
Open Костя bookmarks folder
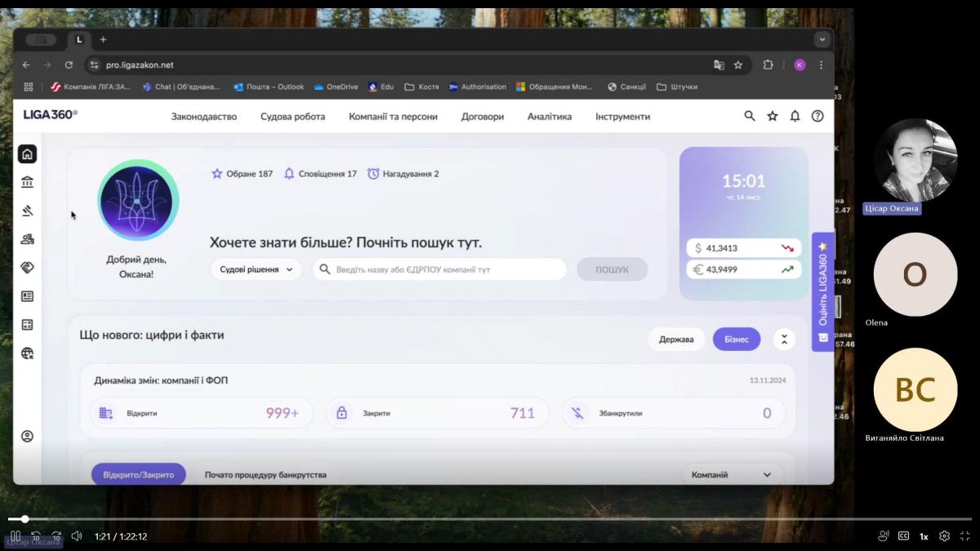click(421, 87)
